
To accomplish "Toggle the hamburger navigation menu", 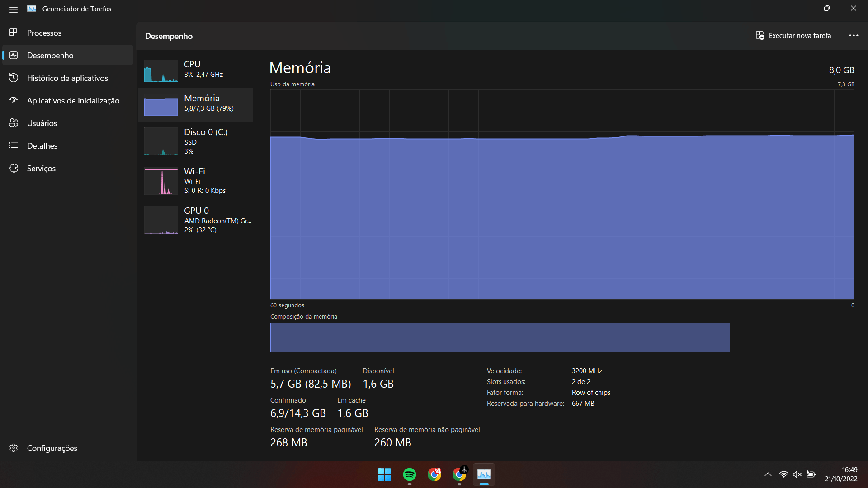I will pyautogui.click(x=14, y=9).
